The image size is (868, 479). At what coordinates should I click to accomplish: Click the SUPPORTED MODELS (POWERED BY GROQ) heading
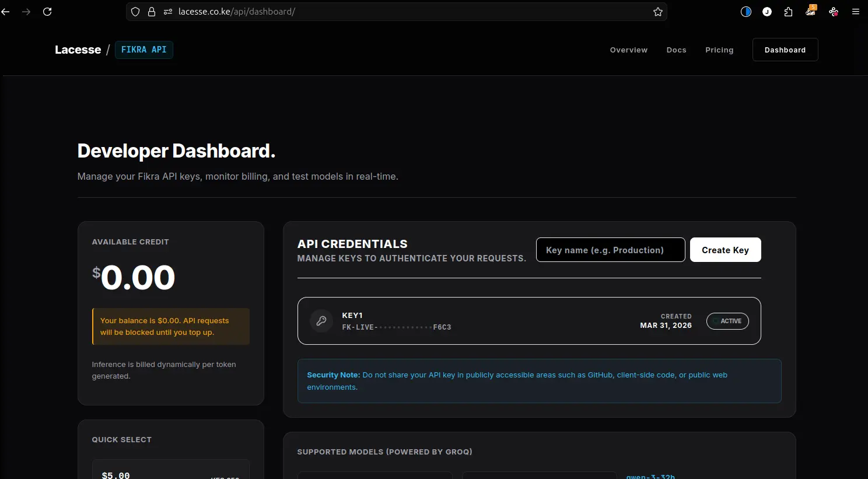coord(385,452)
